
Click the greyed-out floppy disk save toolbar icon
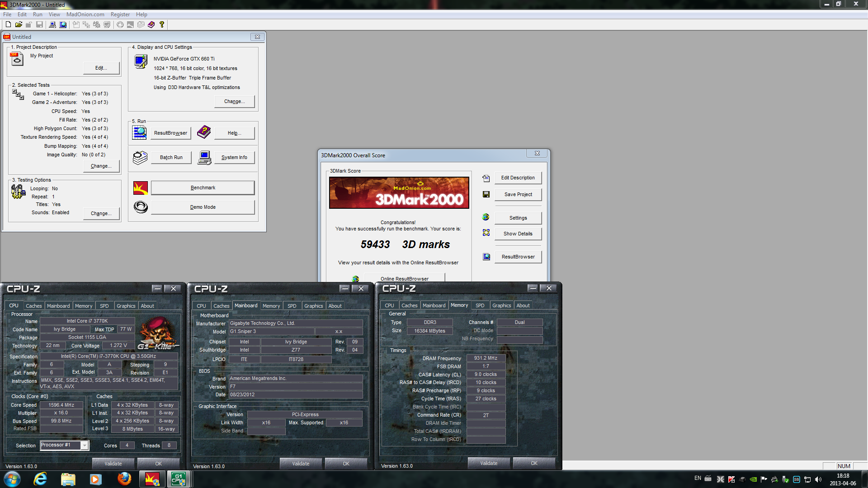tap(40, 24)
